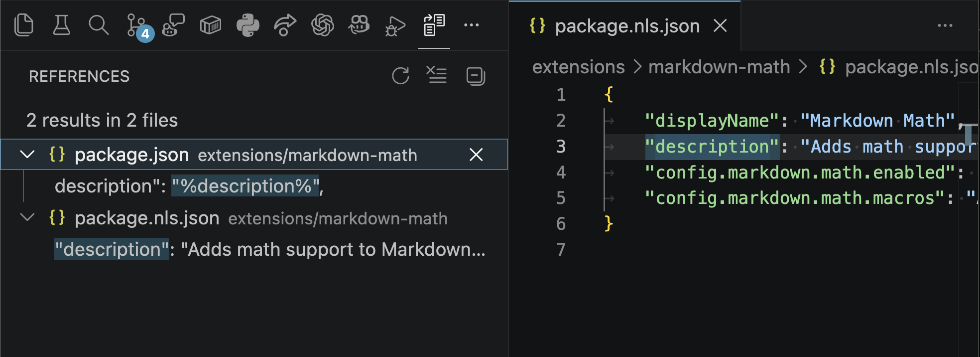Click the extensions breadcrumb
This screenshot has height=357, width=980.
(x=578, y=67)
